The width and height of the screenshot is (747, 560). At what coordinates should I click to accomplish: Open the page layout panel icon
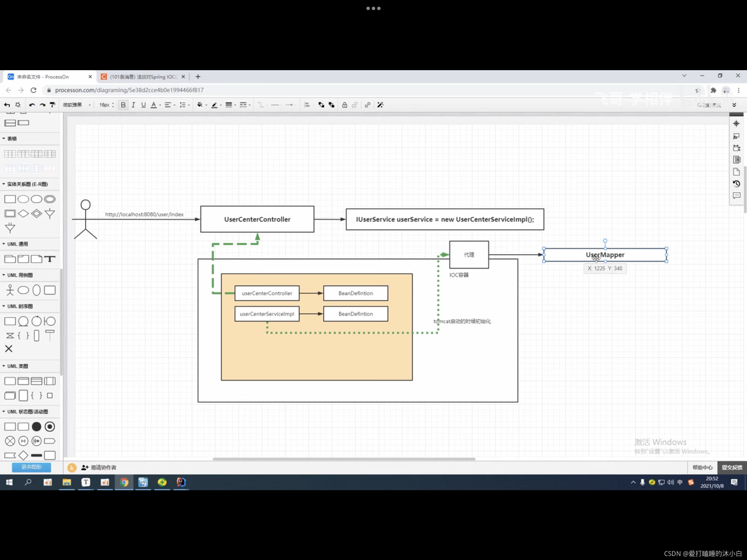tap(736, 160)
